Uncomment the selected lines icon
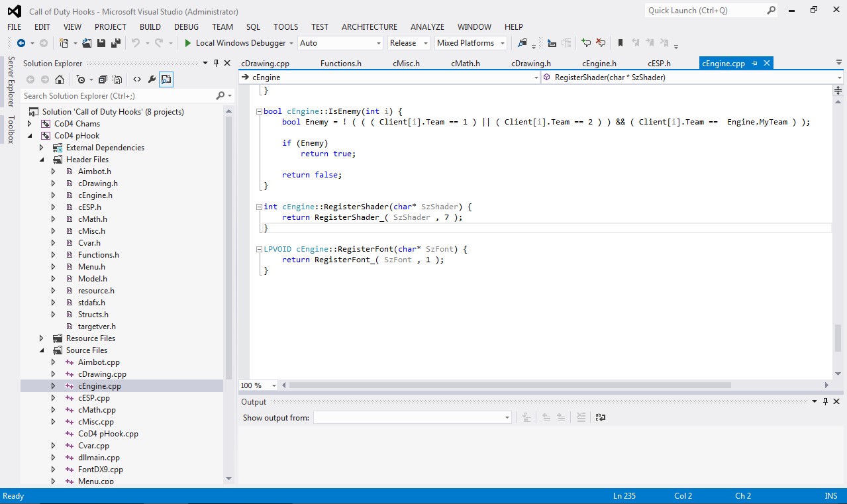This screenshot has width=847, height=504. pos(601,43)
